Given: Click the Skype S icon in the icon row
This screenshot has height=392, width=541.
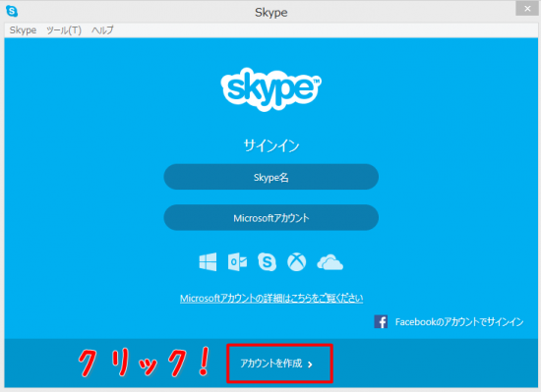Looking at the screenshot, I should [x=267, y=261].
